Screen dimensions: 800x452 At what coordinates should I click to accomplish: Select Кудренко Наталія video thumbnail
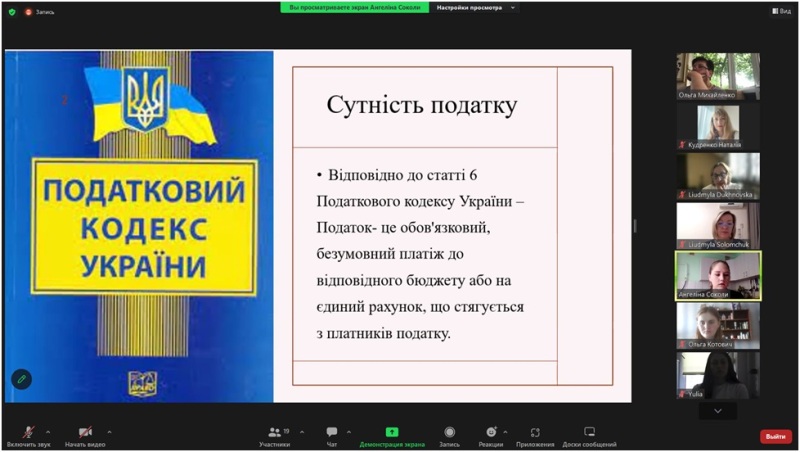click(718, 127)
